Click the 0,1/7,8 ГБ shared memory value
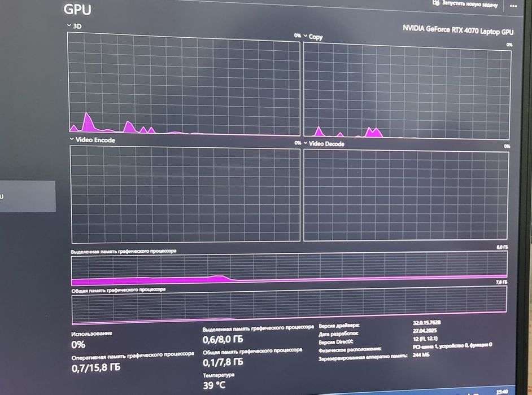Screen dimensions: 532x395 223,362
